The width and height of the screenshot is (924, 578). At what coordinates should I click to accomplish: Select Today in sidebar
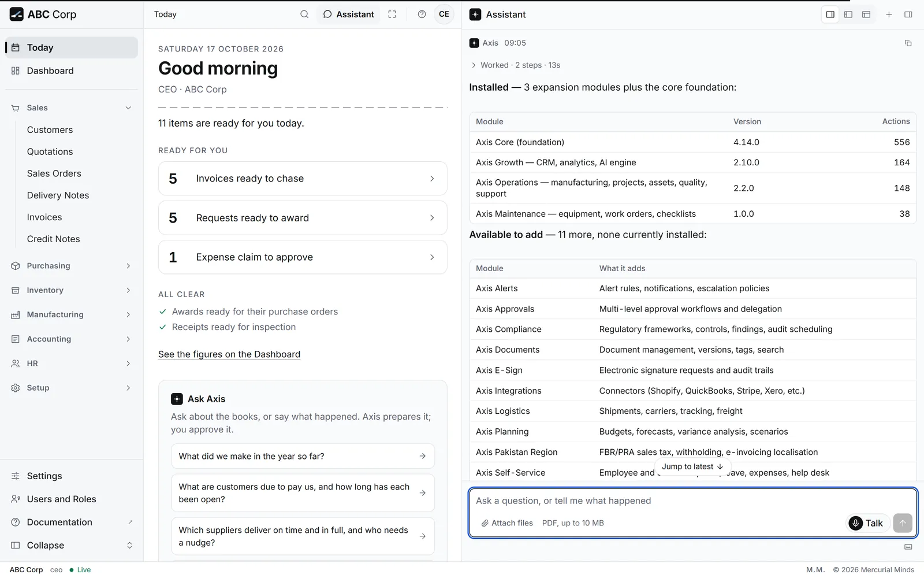pos(72,47)
